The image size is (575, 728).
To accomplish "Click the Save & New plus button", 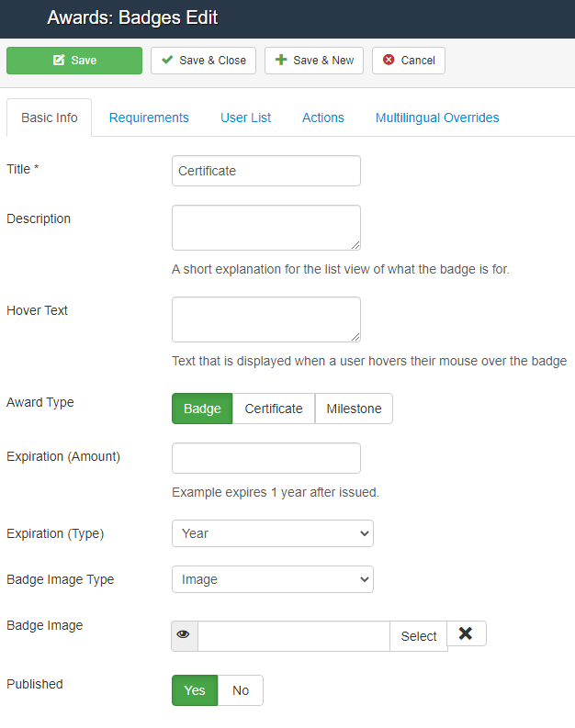I will tap(314, 61).
